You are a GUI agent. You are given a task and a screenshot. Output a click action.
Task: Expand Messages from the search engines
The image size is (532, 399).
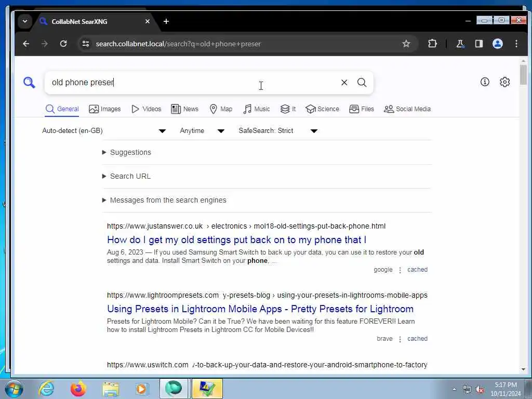pyautogui.click(x=168, y=200)
